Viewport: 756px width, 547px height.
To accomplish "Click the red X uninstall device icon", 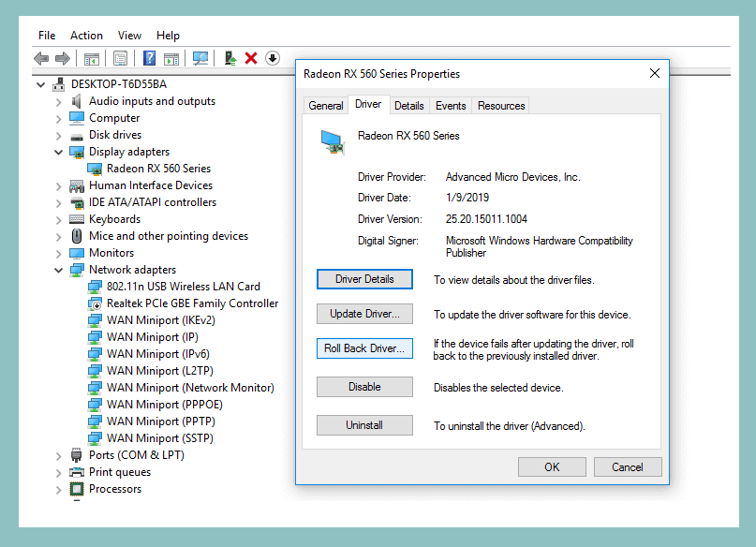I will click(x=251, y=58).
